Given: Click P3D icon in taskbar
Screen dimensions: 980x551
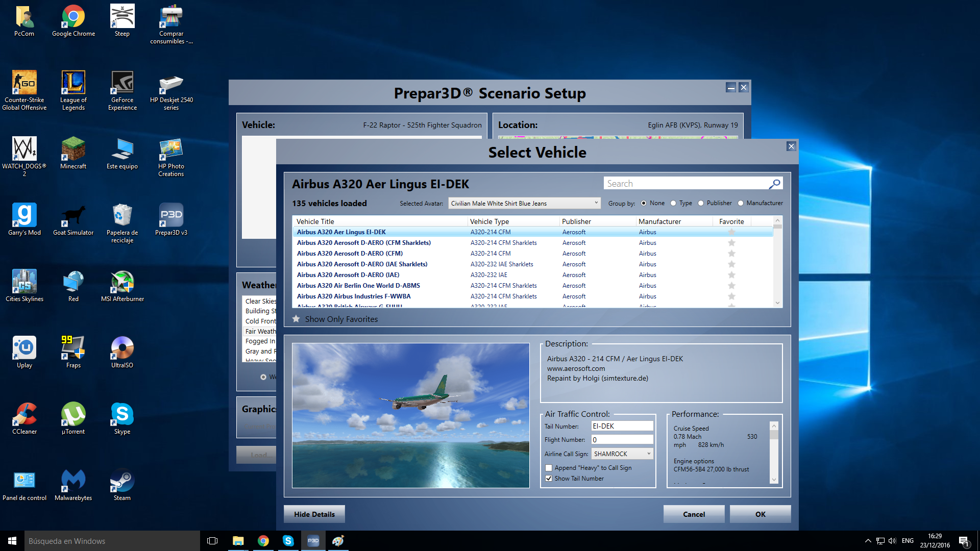Looking at the screenshot, I should point(313,541).
